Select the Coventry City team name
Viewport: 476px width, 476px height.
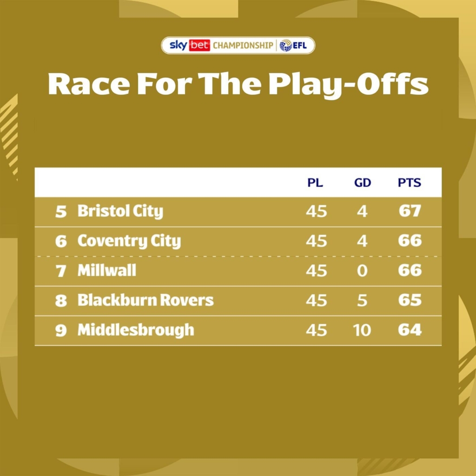coord(129,241)
